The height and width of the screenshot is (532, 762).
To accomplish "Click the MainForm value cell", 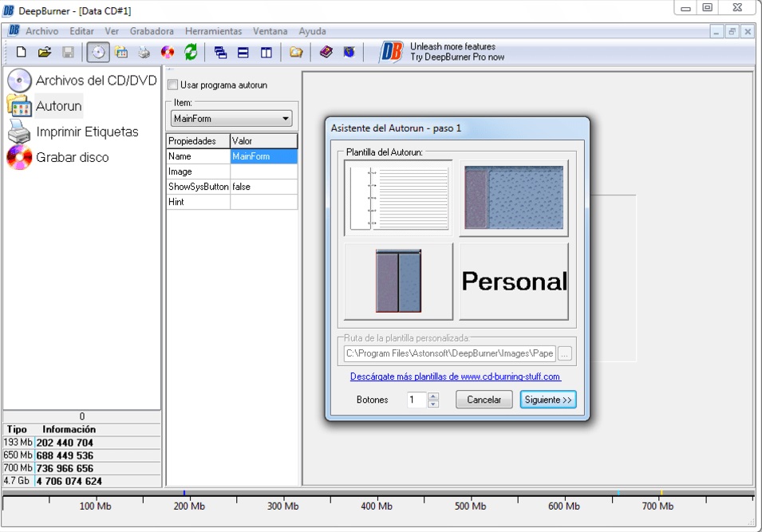I will tap(263, 156).
